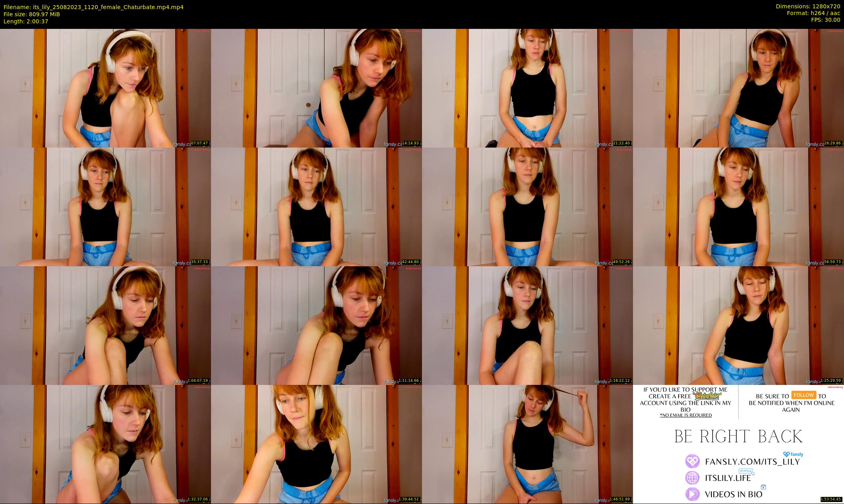Click the VIDEOS IN BIO text
The height and width of the screenshot is (504, 844).
[x=734, y=494]
